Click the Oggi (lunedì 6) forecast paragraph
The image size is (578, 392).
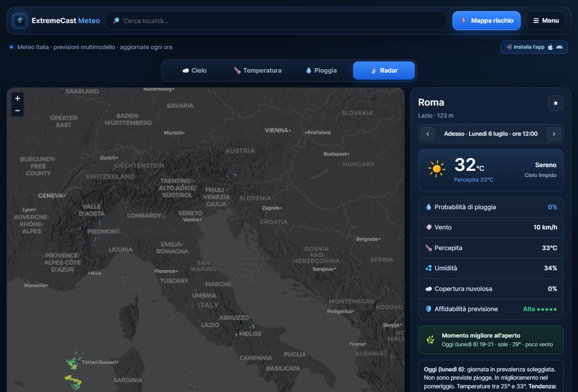click(491, 378)
